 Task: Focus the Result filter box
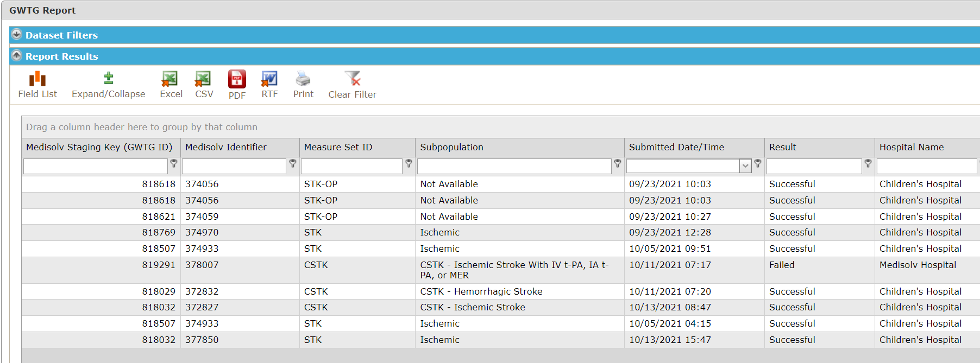pyautogui.click(x=814, y=166)
